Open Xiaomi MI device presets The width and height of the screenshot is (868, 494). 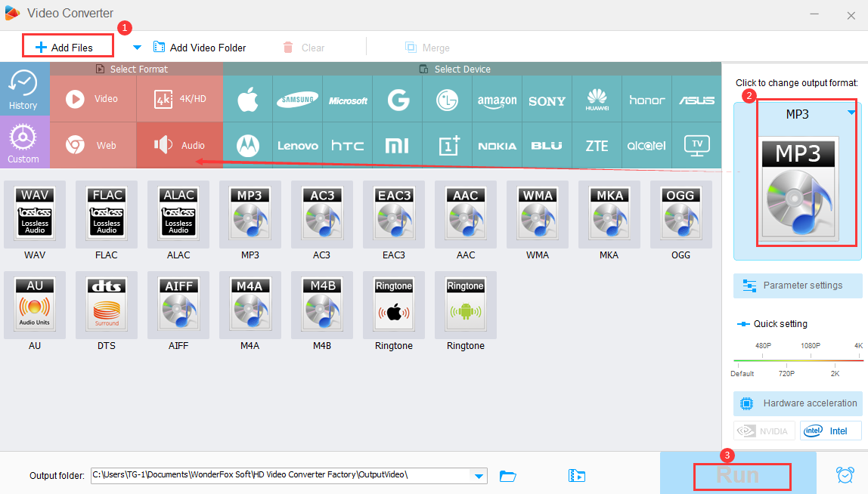398,146
